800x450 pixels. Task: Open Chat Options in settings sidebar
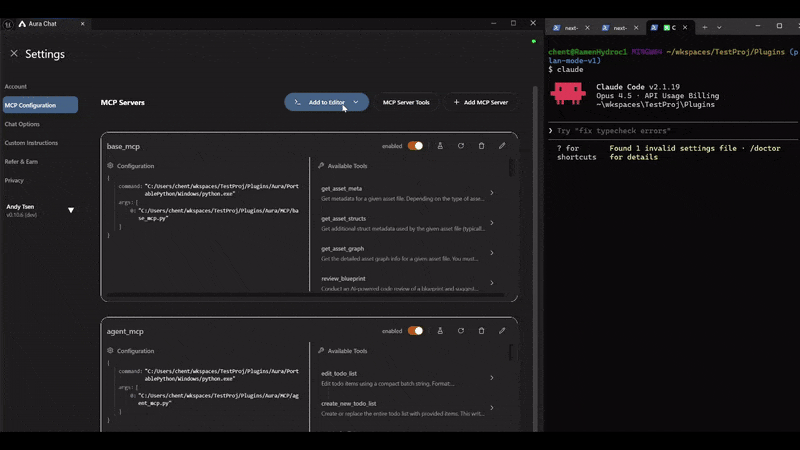(x=23, y=124)
